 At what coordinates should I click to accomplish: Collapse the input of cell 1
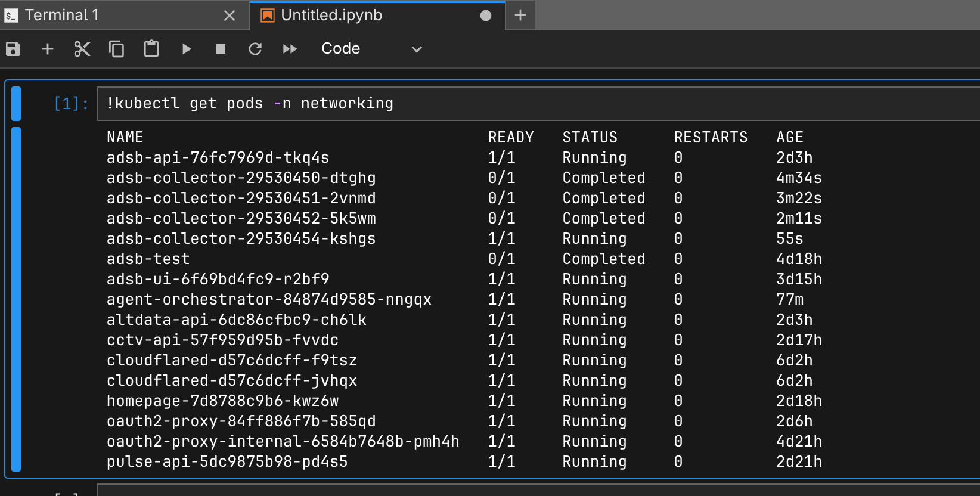[16, 104]
